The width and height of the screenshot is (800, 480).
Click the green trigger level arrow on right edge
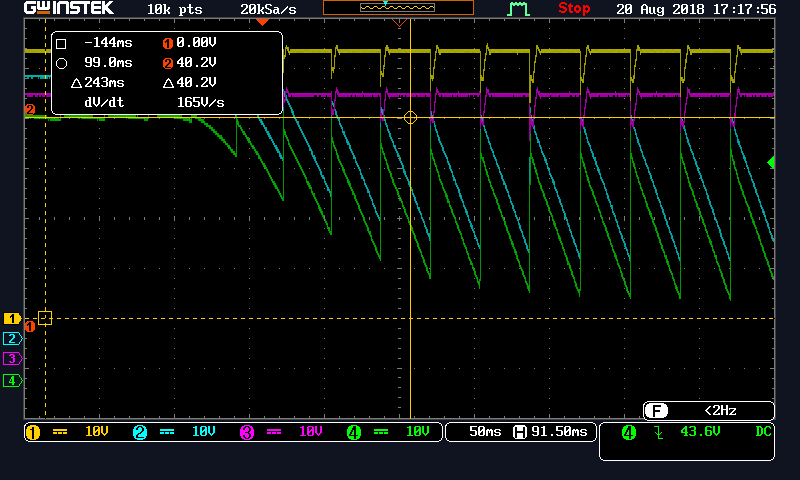(x=771, y=162)
